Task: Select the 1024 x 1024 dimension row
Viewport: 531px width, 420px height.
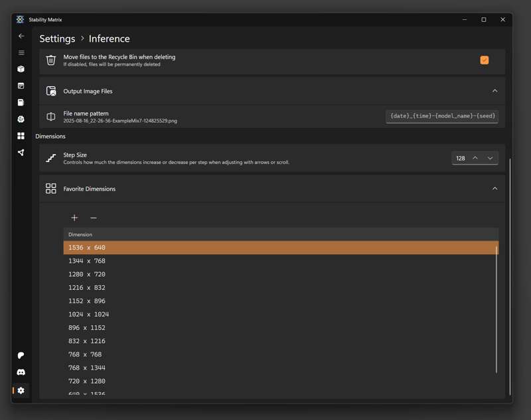Action: click(88, 315)
